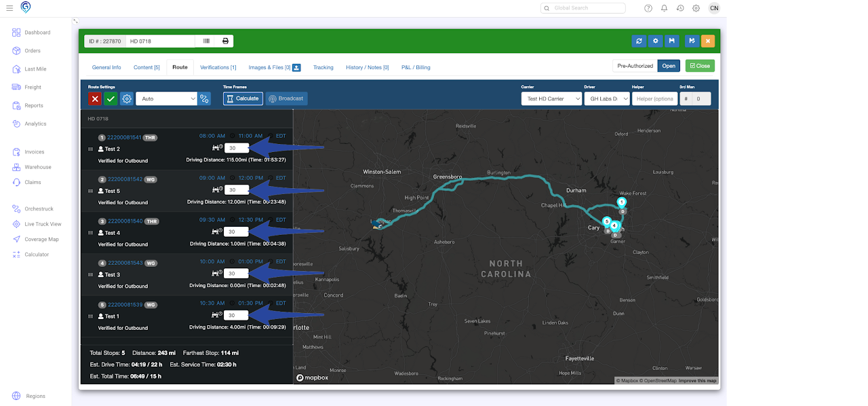Open route settings gear in blue toolbar

pos(127,98)
